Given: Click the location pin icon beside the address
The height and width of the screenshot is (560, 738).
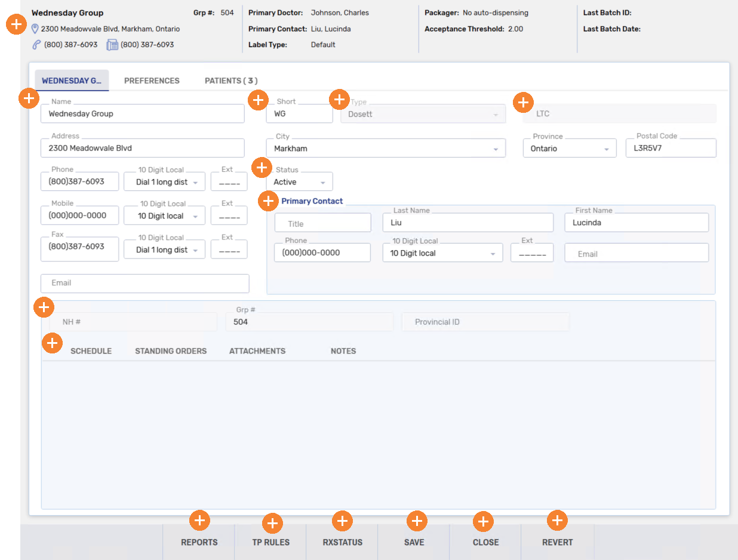Looking at the screenshot, I should pyautogui.click(x=35, y=29).
